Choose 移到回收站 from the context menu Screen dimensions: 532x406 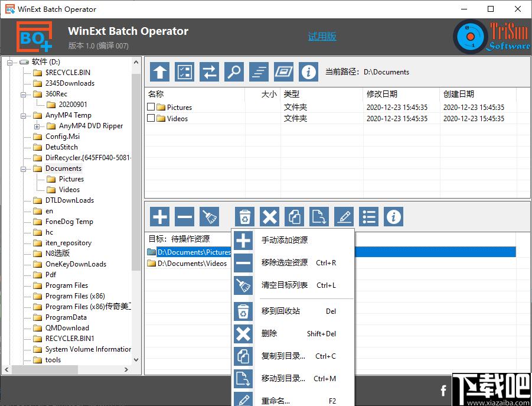pyautogui.click(x=293, y=311)
